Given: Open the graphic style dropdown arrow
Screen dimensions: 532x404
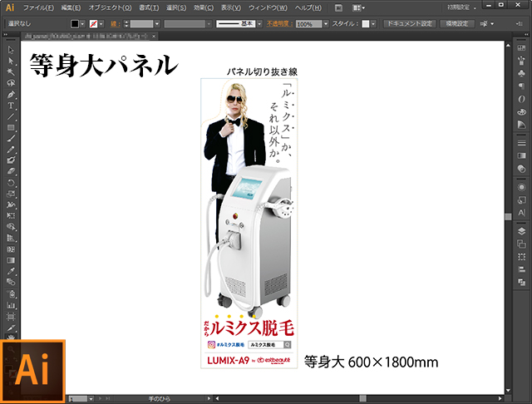Looking at the screenshot, I should [x=373, y=24].
